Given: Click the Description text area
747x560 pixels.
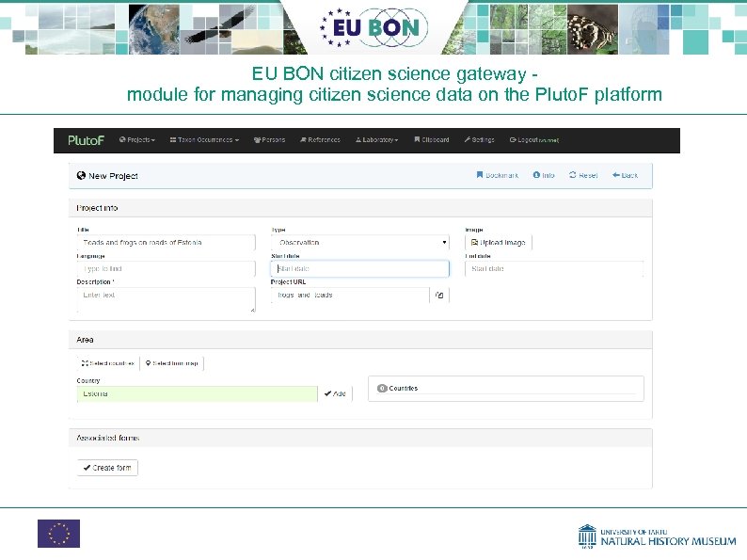Looking at the screenshot, I should point(166,300).
